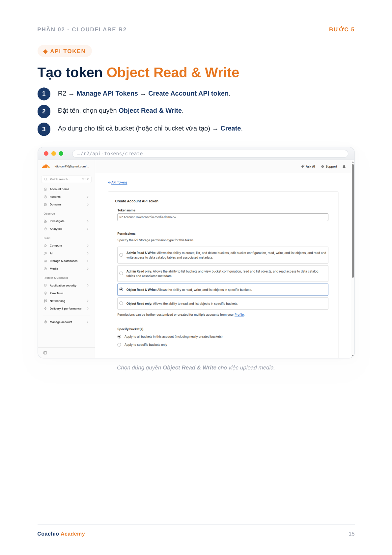Viewport: 392px width, 555px height.
Task: Choose Apply to all buckets option
Action: pyautogui.click(x=119, y=337)
